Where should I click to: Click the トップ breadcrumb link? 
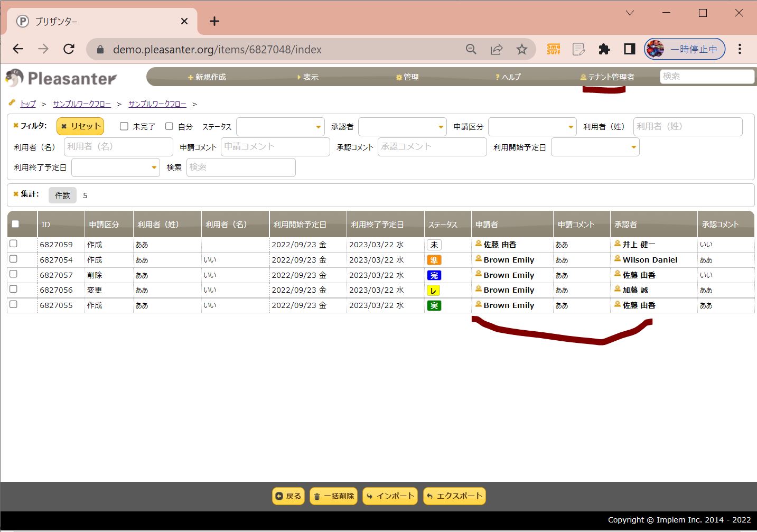[x=28, y=104]
